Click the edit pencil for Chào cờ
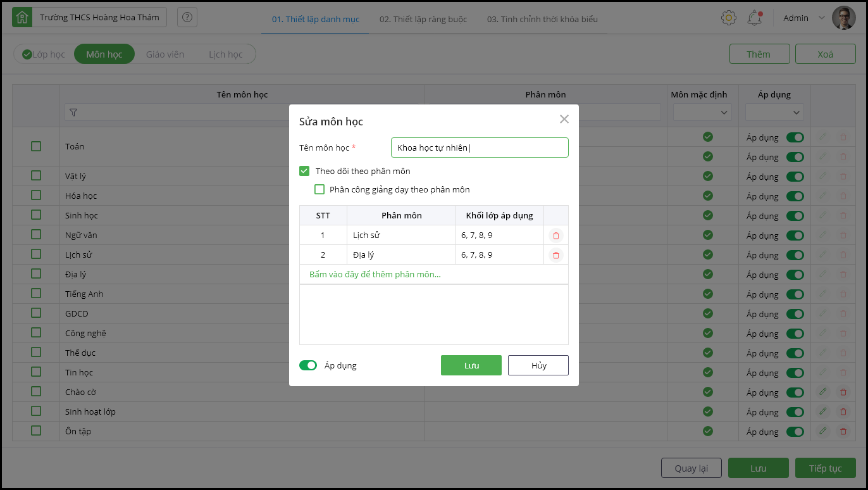This screenshot has height=490, width=868. 823,393
